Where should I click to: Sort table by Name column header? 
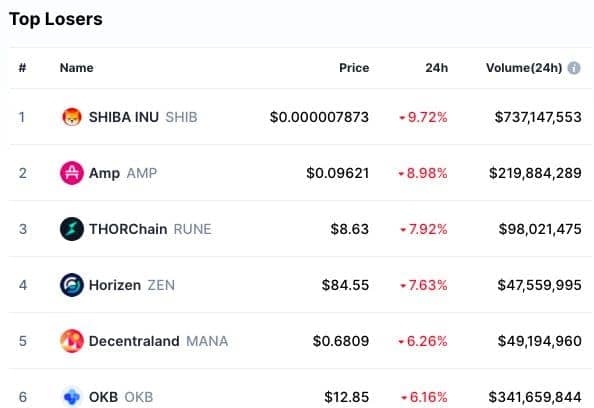click(x=77, y=68)
